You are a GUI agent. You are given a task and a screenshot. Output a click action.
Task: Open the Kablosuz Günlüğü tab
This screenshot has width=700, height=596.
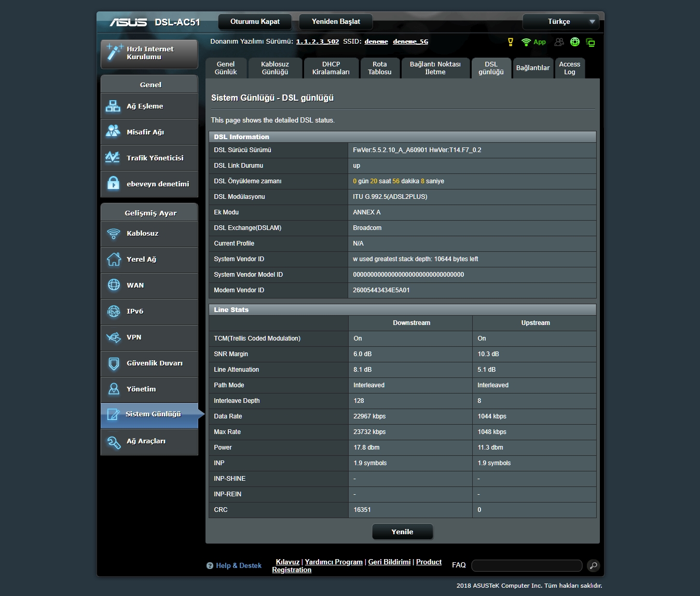(275, 68)
